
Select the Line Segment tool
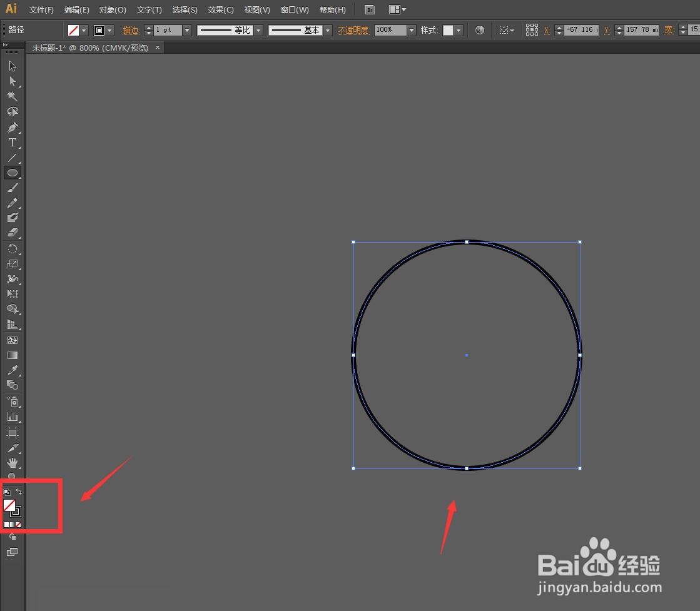13,158
